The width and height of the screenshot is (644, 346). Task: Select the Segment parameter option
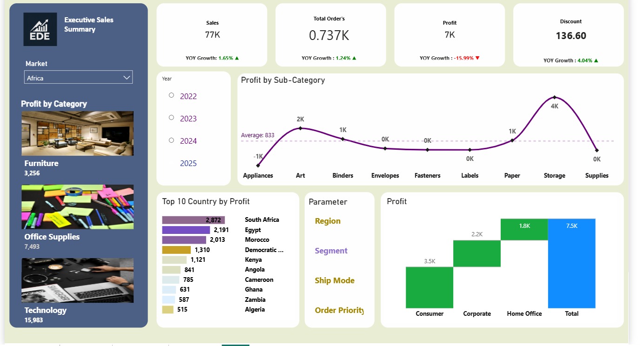pyautogui.click(x=331, y=251)
